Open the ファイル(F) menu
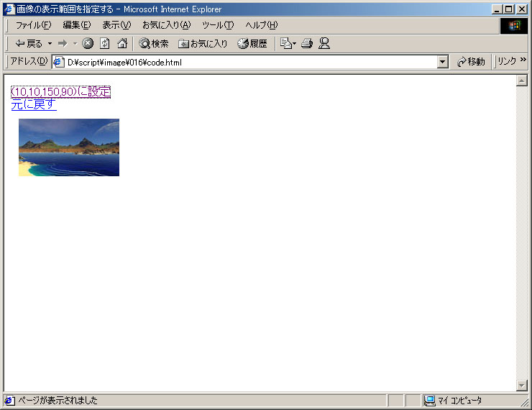Image resolution: width=532 pixels, height=410 pixels. 33,25
